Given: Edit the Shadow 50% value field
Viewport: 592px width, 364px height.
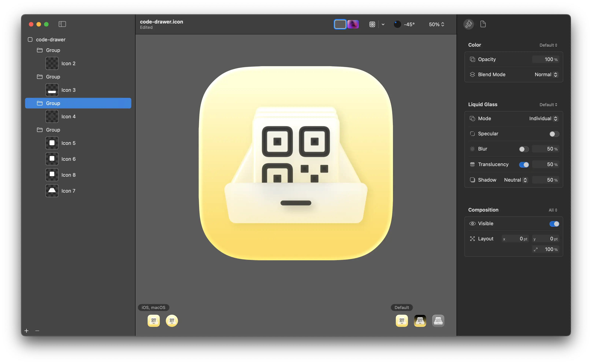Looking at the screenshot, I should (x=545, y=180).
